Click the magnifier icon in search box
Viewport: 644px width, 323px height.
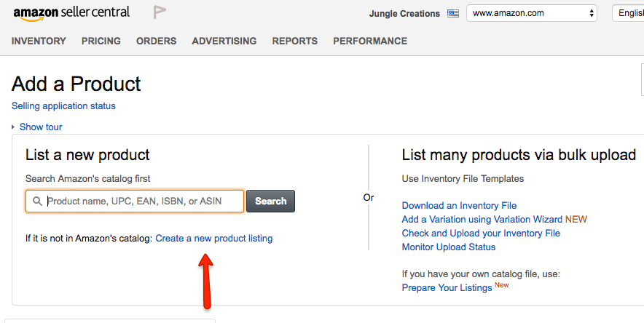(x=37, y=202)
